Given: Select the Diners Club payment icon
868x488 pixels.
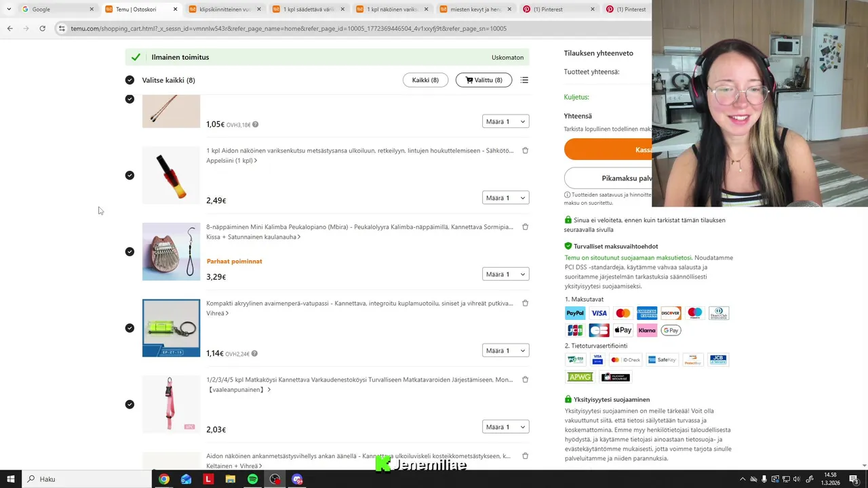Looking at the screenshot, I should 719,313.
